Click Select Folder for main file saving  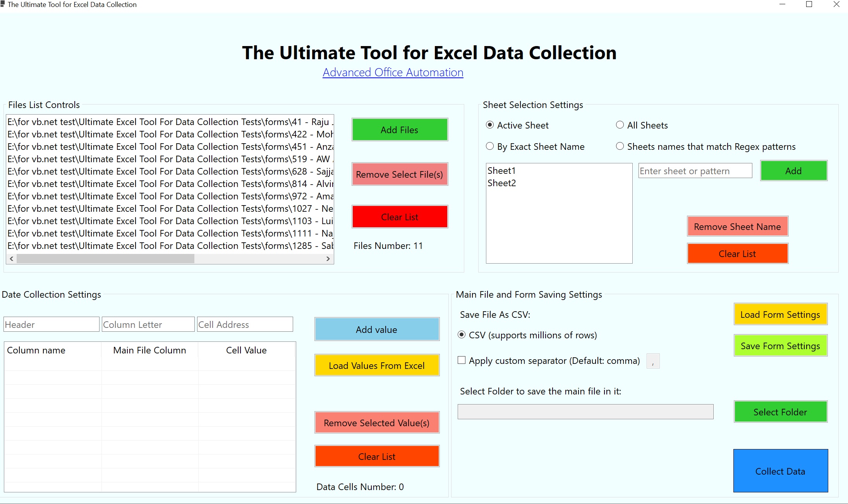[780, 411]
